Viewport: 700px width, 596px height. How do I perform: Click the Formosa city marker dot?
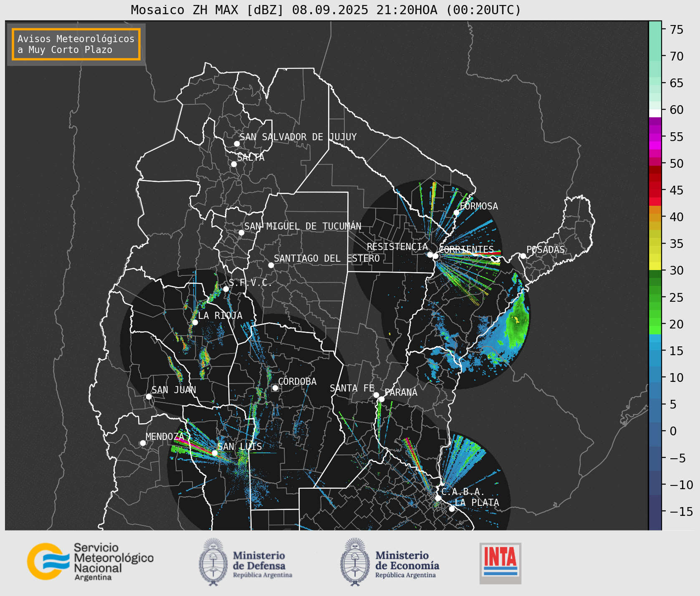[x=456, y=212]
